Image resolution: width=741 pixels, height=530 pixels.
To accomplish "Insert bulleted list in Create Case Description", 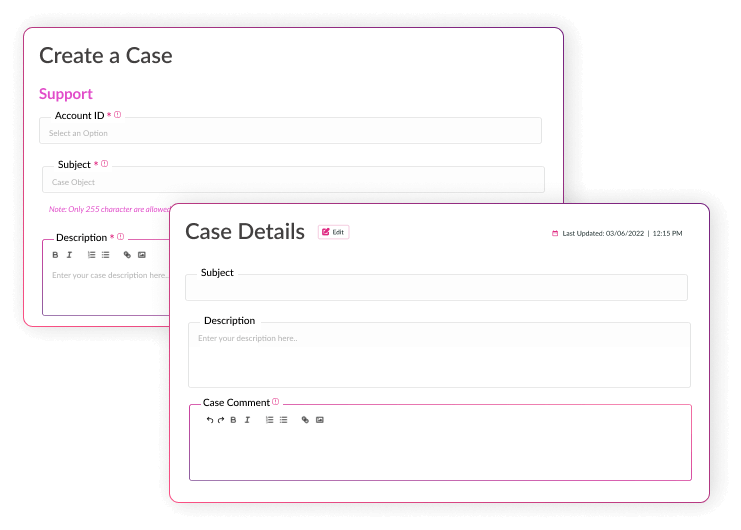I will click(x=105, y=255).
